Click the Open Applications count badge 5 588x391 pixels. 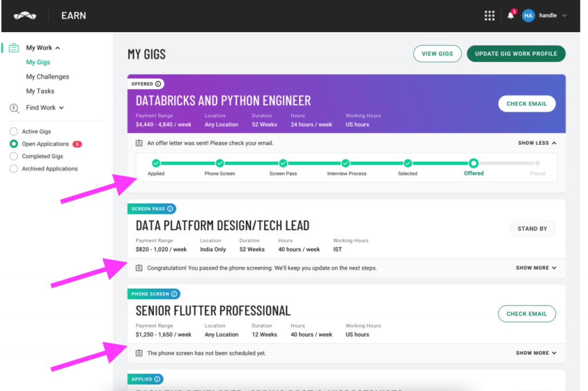click(x=78, y=144)
